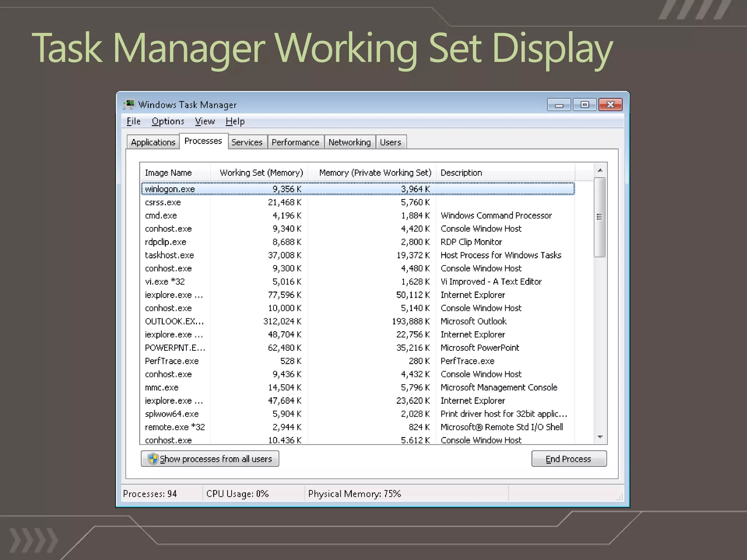Select the Processes tab
The height and width of the screenshot is (560, 747).
point(203,141)
